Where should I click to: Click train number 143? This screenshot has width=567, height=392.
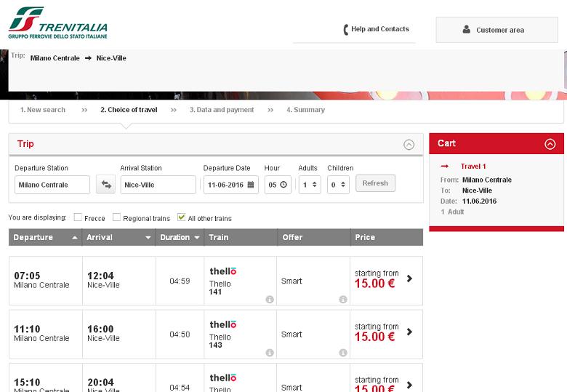pyautogui.click(x=215, y=345)
